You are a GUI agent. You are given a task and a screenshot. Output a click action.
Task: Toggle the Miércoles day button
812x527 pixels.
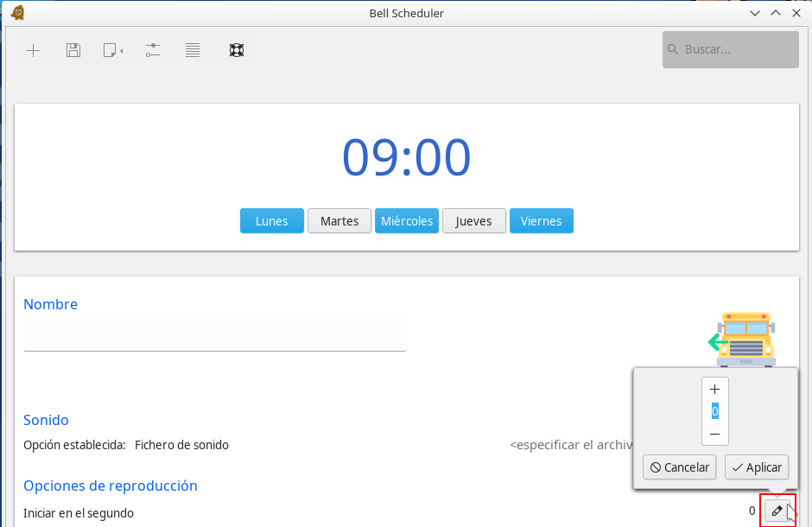click(407, 221)
